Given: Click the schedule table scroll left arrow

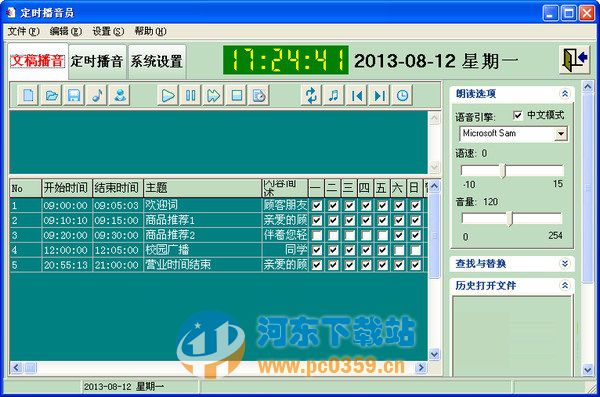Looking at the screenshot, I should pos(16,368).
